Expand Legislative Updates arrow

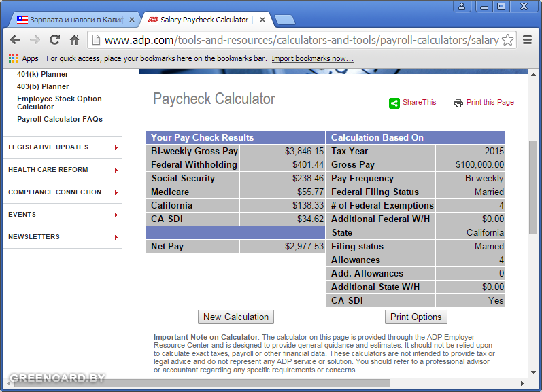[x=116, y=147]
